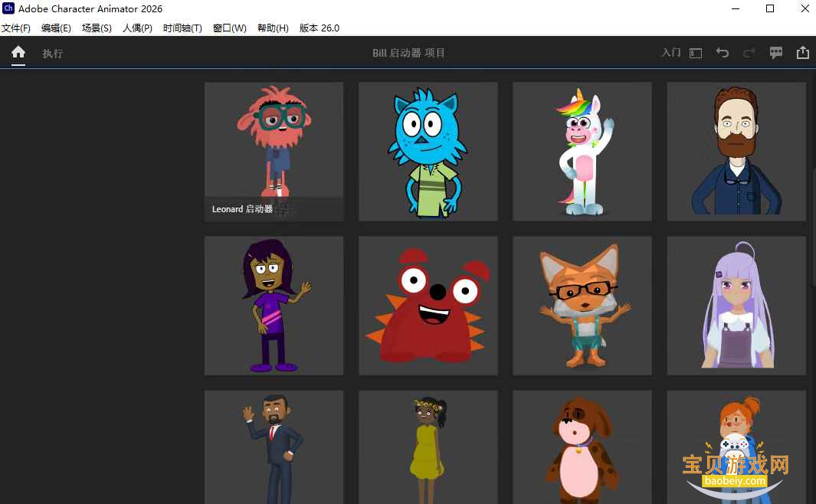Screen dimensions: 816x504
Task: Redo the last action
Action: point(749,53)
